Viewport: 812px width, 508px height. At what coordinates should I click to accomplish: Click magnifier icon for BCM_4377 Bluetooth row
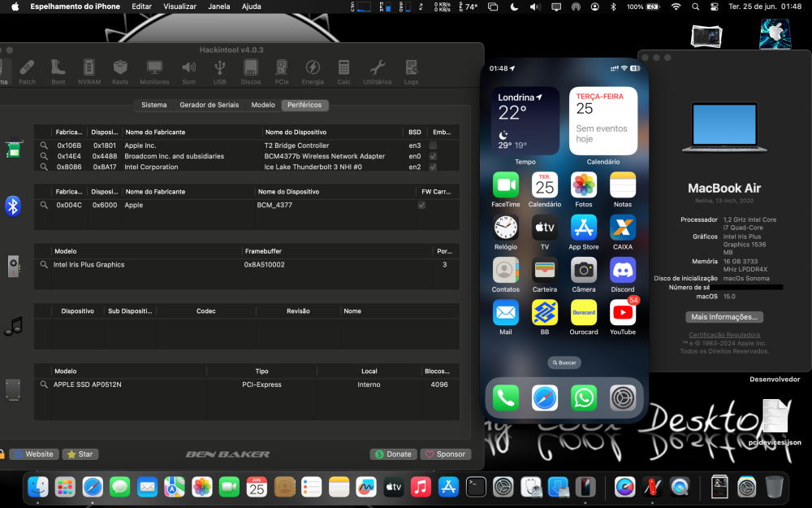(44, 205)
